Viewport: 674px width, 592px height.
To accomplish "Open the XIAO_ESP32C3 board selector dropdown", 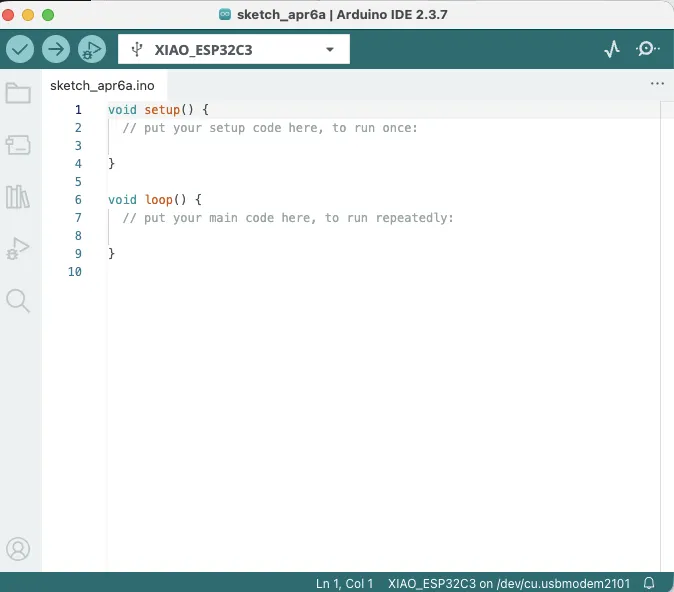I will click(x=234, y=49).
